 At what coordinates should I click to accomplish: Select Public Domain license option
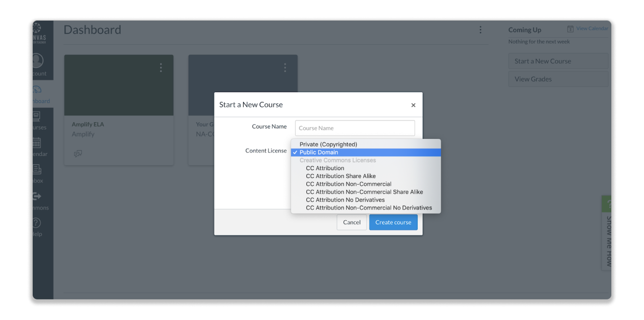(x=366, y=152)
